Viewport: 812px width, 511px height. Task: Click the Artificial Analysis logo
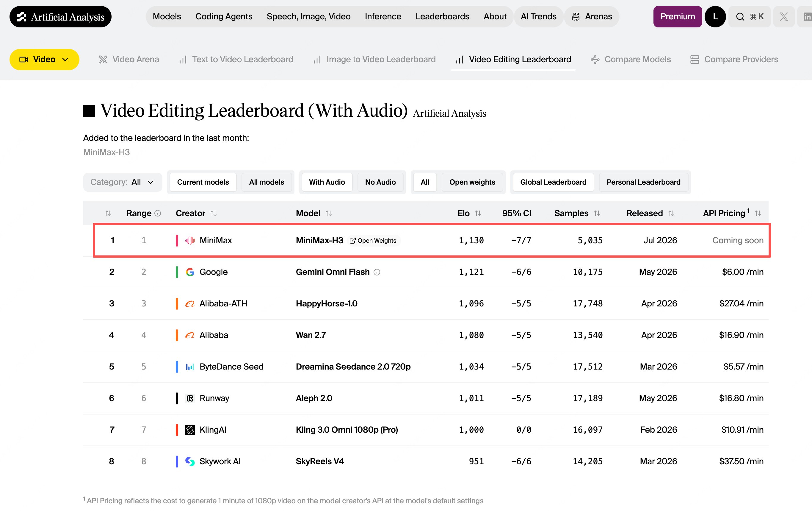[x=60, y=17]
